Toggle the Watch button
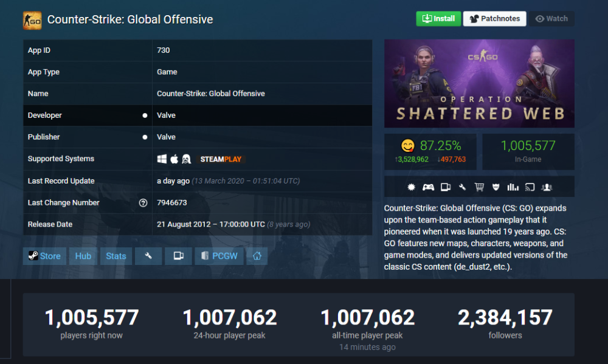608x364 pixels. pos(551,19)
